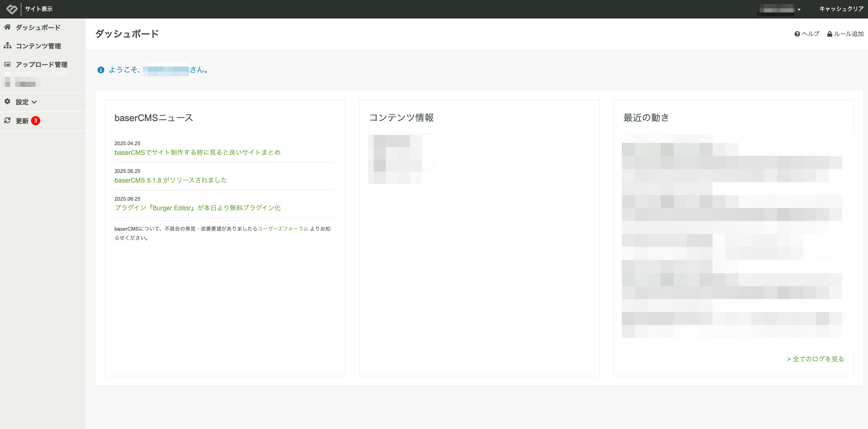Open the user account dropdown arrow
The image size is (868, 429).
(799, 10)
